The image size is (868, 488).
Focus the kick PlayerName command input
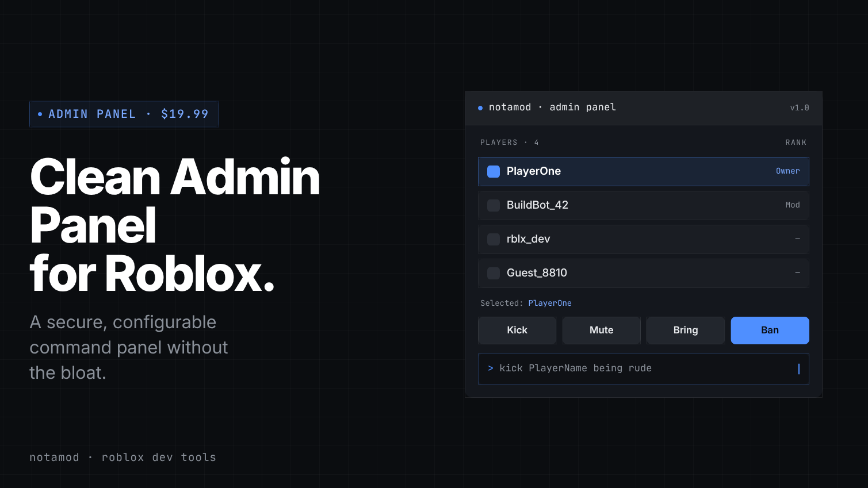[644, 369]
